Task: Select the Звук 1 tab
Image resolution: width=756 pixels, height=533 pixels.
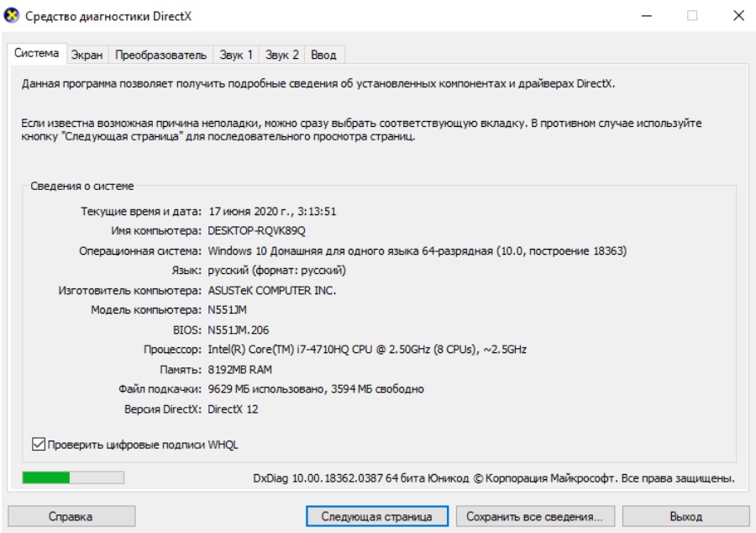Action: click(236, 55)
